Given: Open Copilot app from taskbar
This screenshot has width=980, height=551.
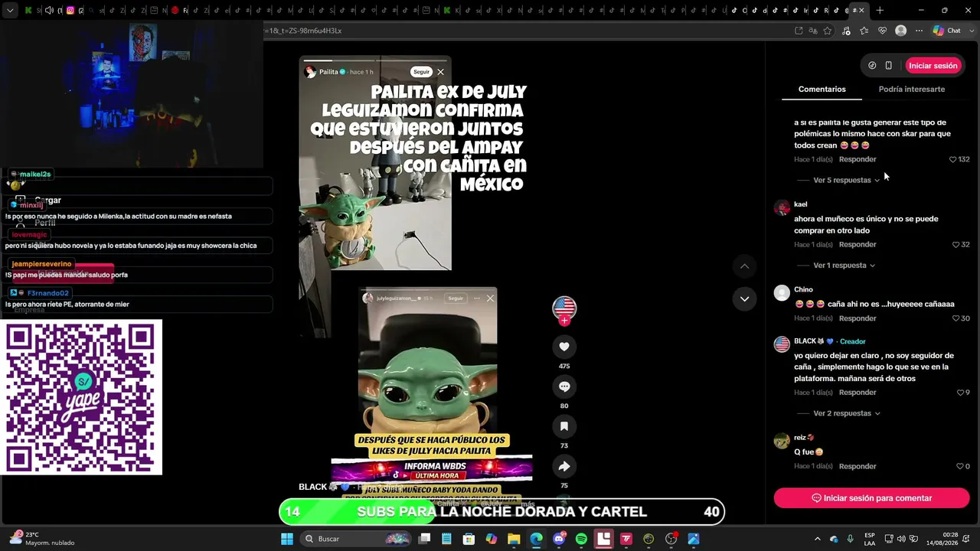Looking at the screenshot, I should pyautogui.click(x=492, y=539).
